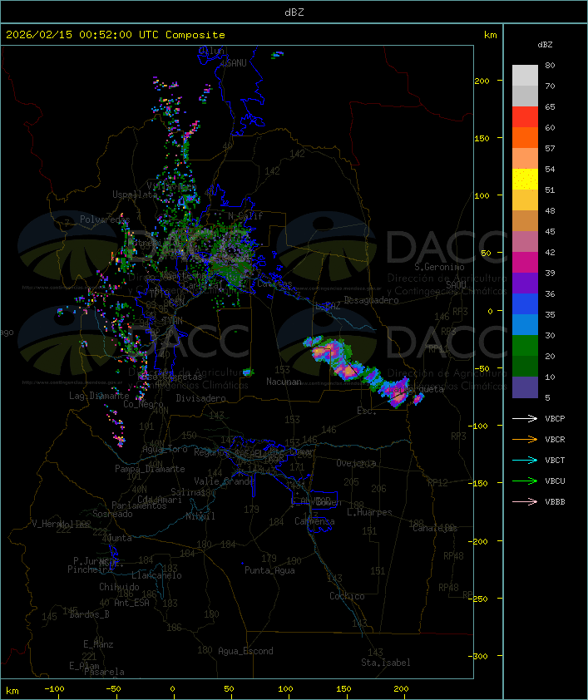588x700 pixels.
Task: Click the small green echo above Nacunan label
Action: tap(248, 372)
